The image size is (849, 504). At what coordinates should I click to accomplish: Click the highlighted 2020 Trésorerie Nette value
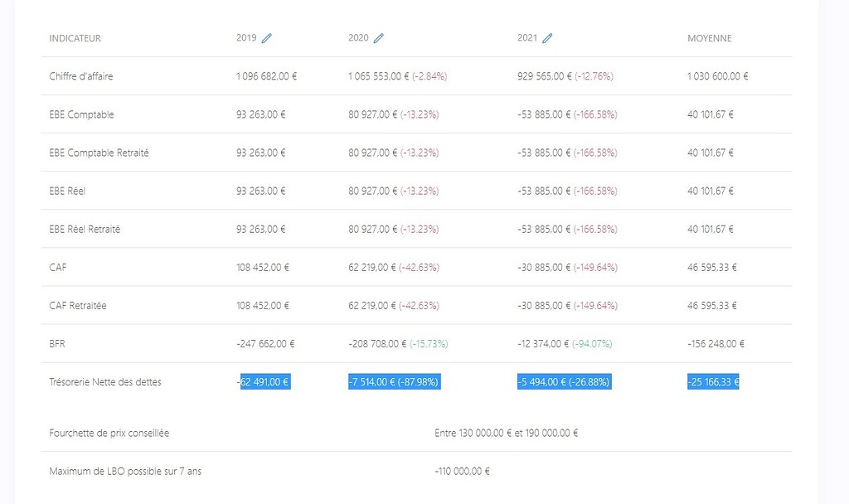(394, 382)
